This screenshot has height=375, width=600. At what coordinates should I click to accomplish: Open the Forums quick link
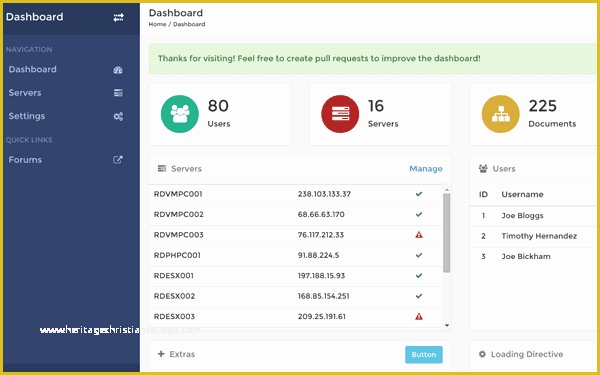25,160
